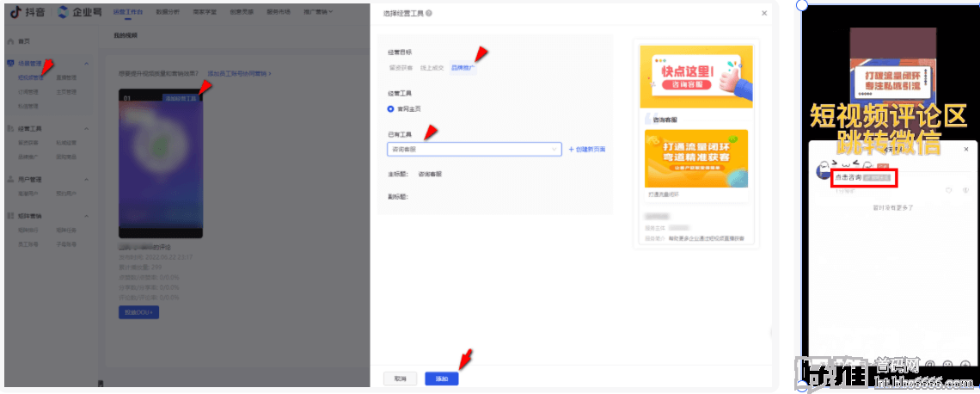Click the 取消 cancel button
Viewport: 980px width, 394px height.
tap(400, 379)
